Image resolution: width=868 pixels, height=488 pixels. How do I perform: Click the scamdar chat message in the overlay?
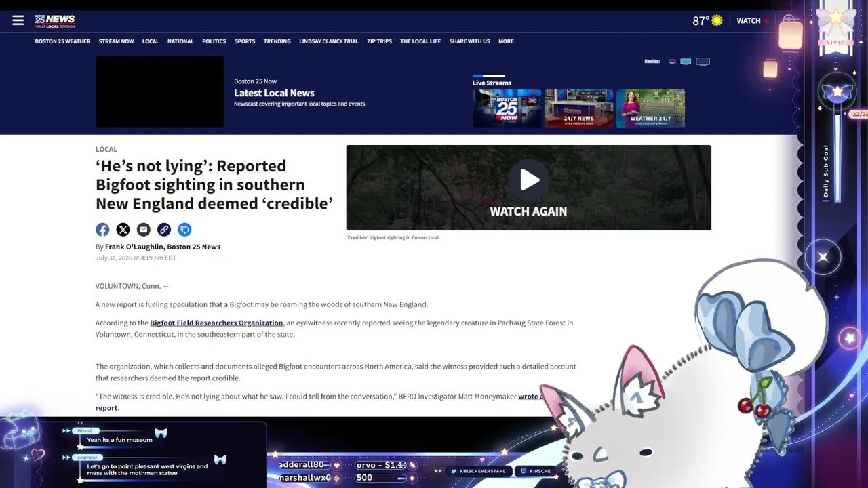(x=147, y=470)
